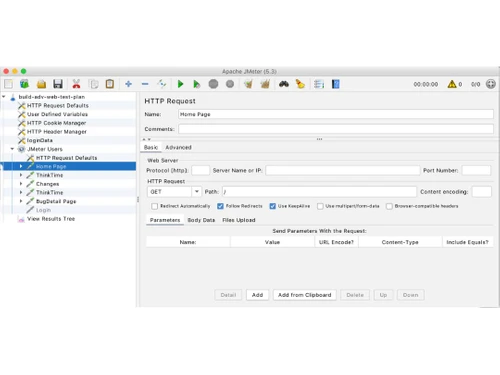
Task: Expand the BugDetail Page tree node
Action: pyautogui.click(x=21, y=201)
